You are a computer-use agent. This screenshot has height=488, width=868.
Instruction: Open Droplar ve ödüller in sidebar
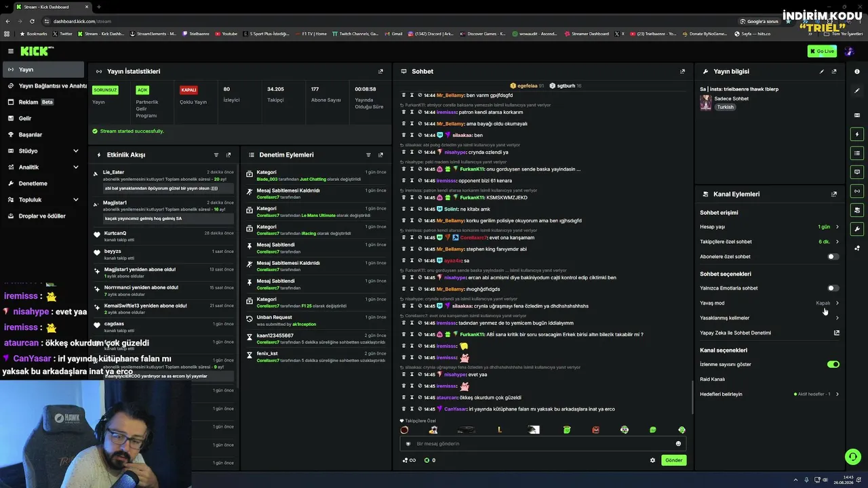[43, 216]
